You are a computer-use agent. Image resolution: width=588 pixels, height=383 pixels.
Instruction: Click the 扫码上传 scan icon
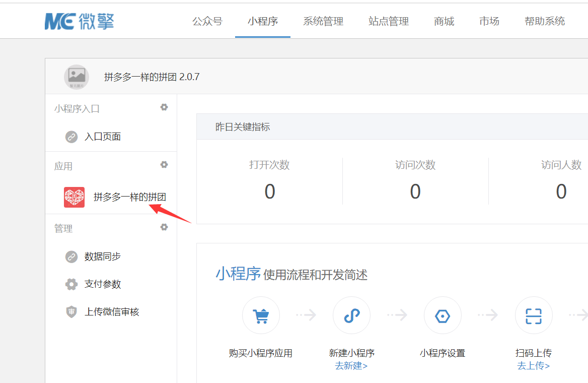pos(534,315)
